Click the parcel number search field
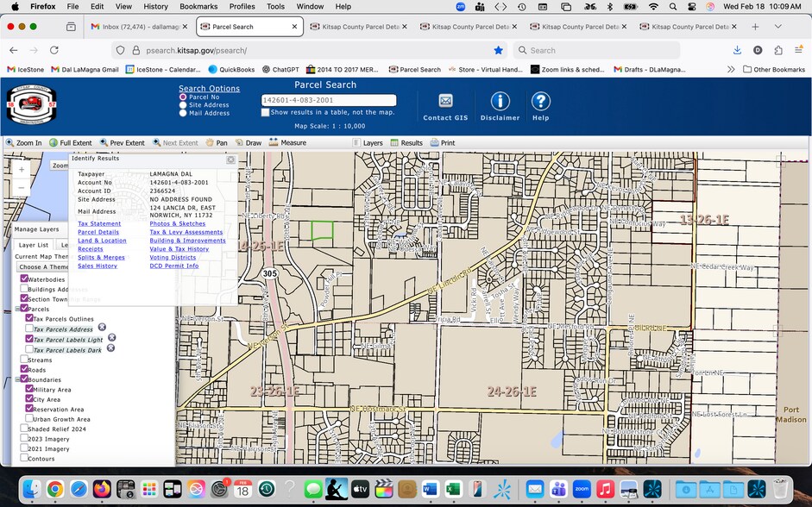Viewport: 812px width, 507px height. pyautogui.click(x=329, y=100)
